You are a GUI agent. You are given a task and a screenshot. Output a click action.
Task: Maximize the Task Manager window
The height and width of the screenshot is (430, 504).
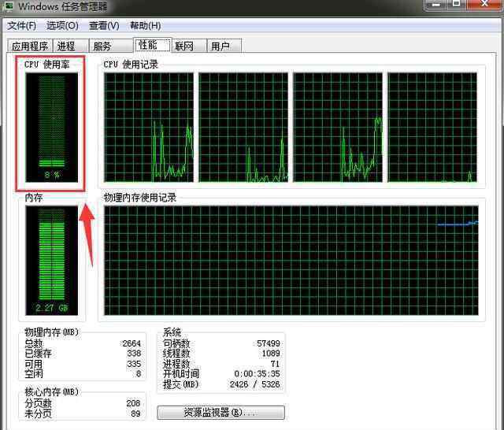(457, 5)
